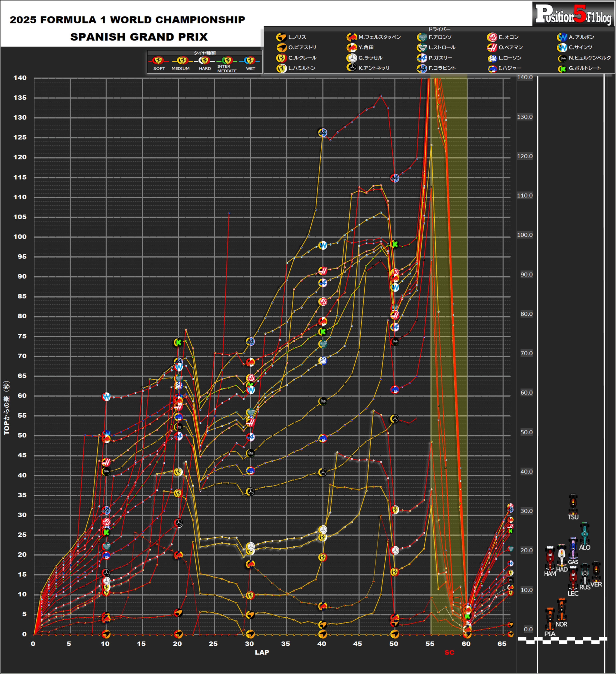This screenshot has height=674, width=616.
Task: Click the Williams icon beside C.サインツ
Action: (562, 47)
